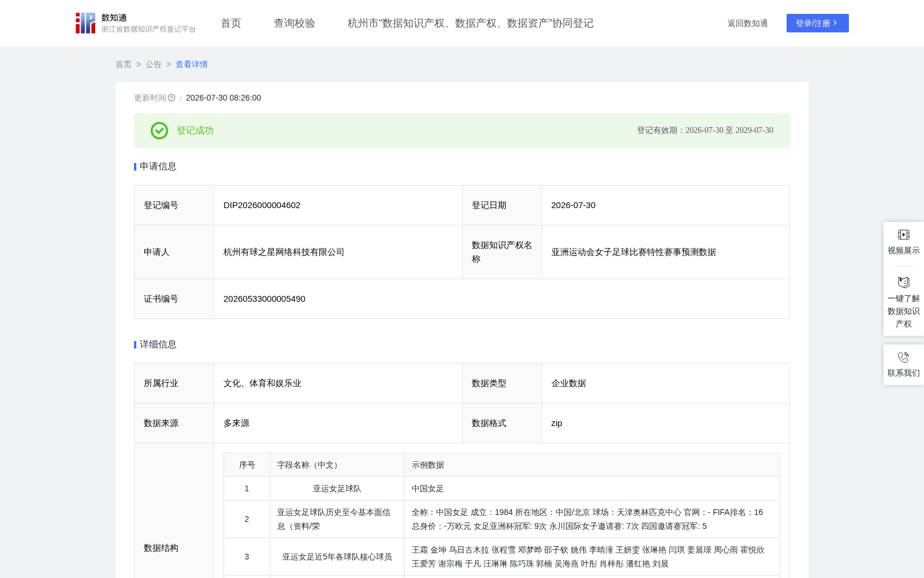Click the 数据格式 label cell

click(x=502, y=423)
